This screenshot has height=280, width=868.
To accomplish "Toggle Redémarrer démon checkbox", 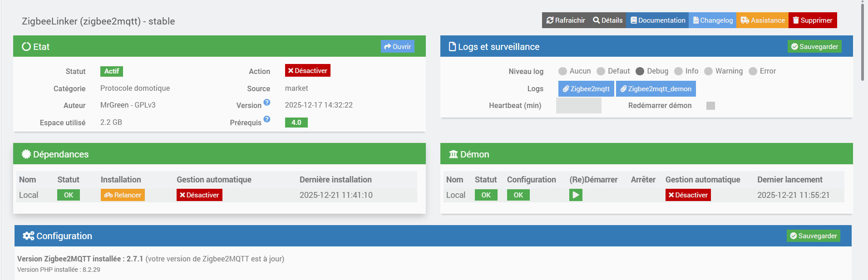I will point(710,106).
